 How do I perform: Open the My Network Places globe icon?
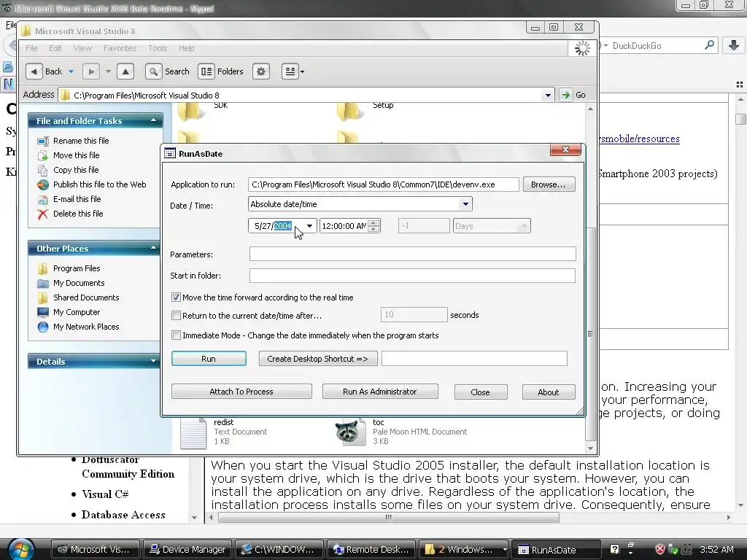(43, 327)
